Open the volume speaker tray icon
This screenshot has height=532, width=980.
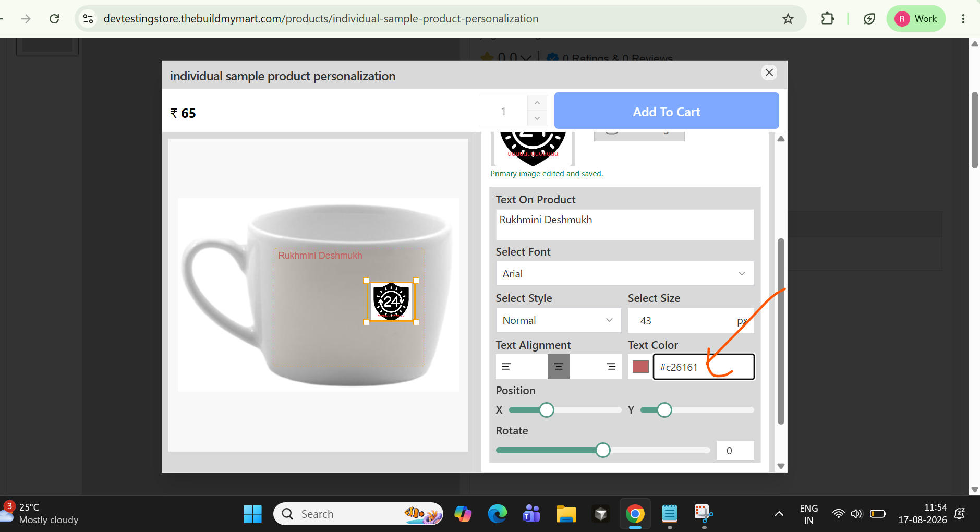click(x=856, y=514)
